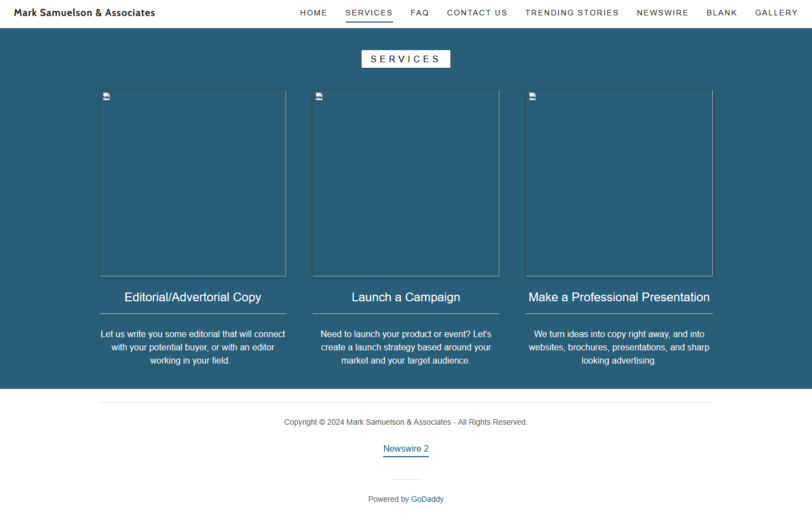Viewport: 812px width, 520px height.
Task: Click the Editorial/Advertorial Copy image placeholder
Action: (193, 183)
